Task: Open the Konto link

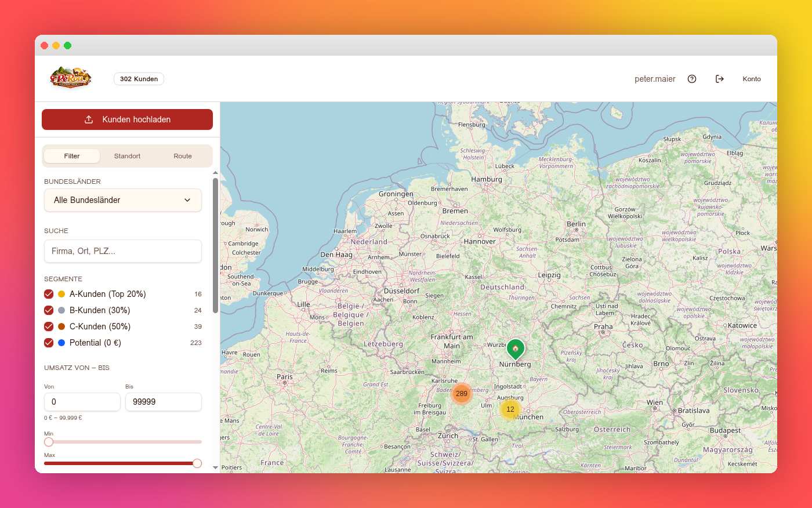Action: coord(752,79)
